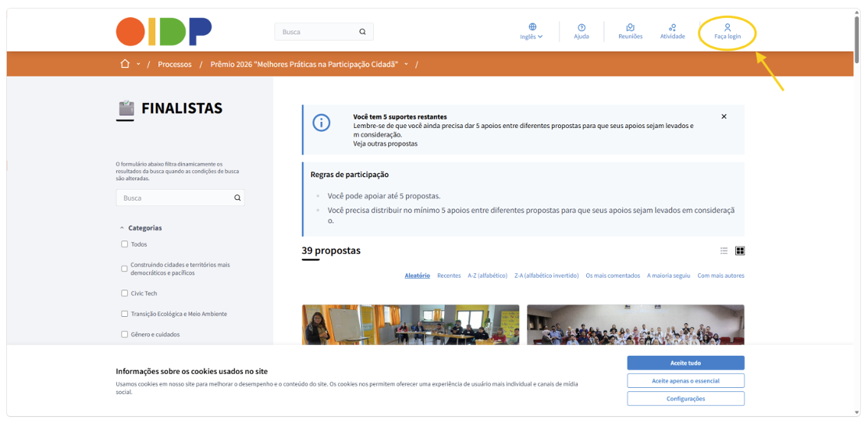Sort by Os mais comentados
Screen dimensions: 868x427
pos(613,276)
